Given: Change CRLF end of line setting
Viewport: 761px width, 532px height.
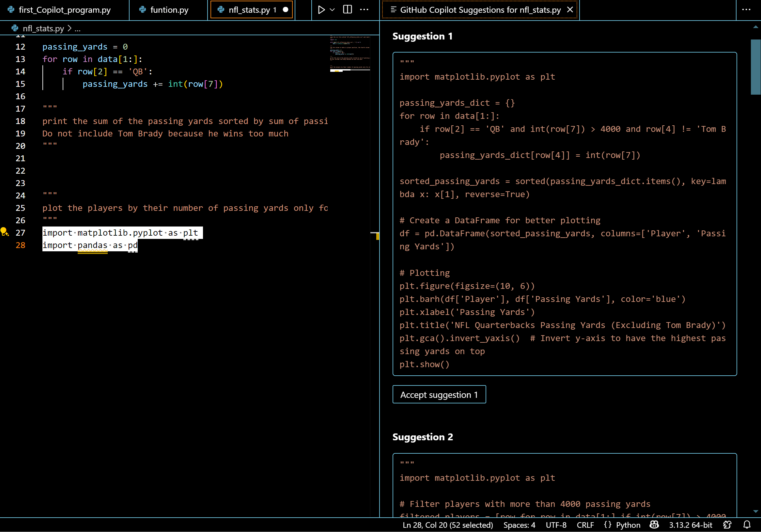Looking at the screenshot, I should click(585, 525).
